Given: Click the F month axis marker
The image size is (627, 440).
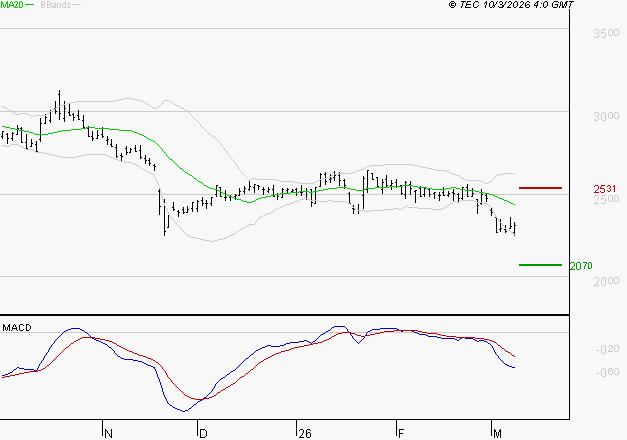Looking at the screenshot, I should (x=401, y=434).
